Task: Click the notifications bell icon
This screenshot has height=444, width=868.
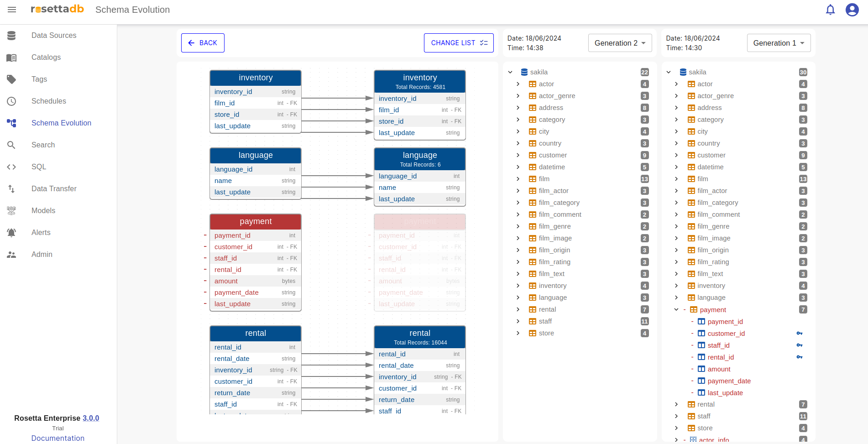Action: tap(830, 10)
